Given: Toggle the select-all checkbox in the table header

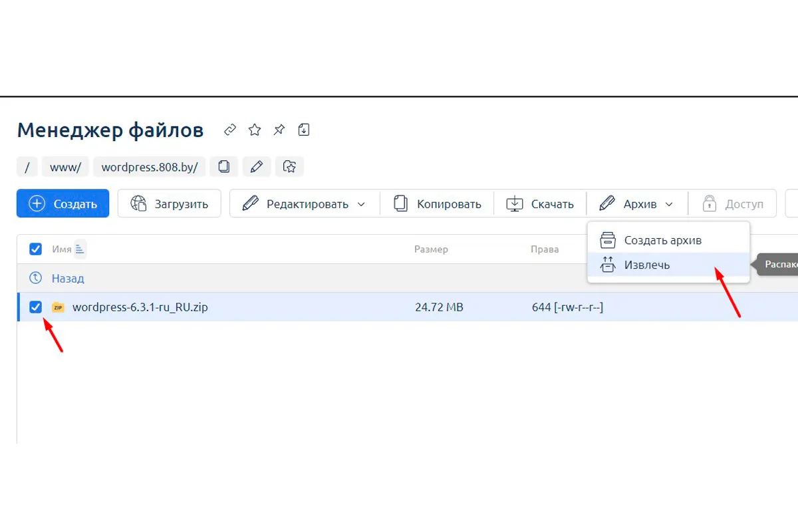Looking at the screenshot, I should (x=36, y=249).
